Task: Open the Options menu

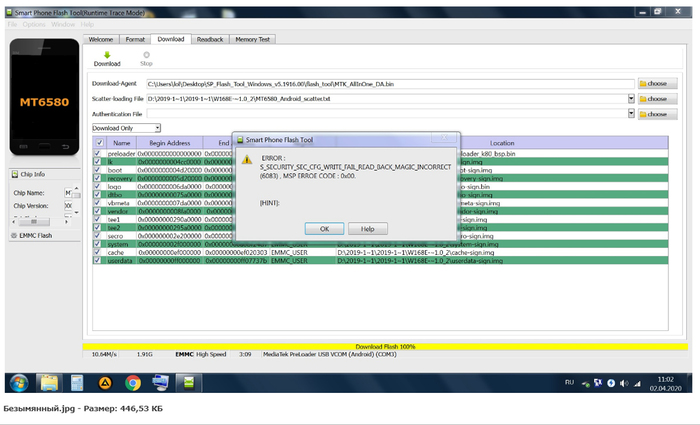Action: (34, 24)
